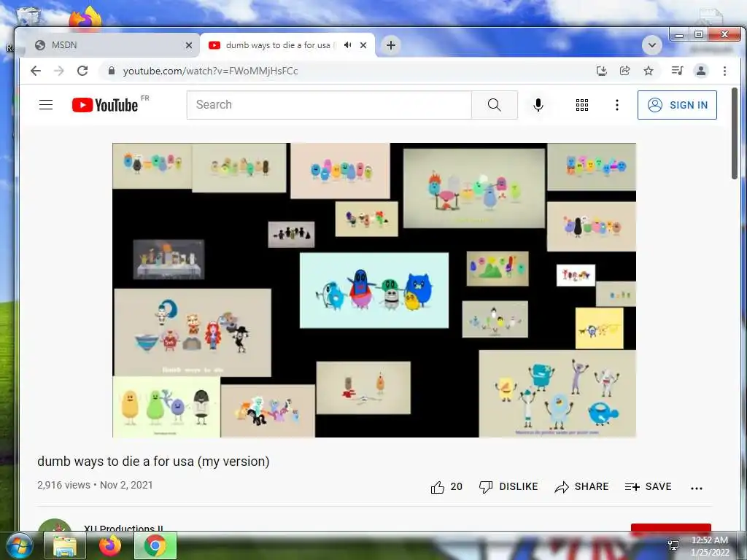Click the Chrome taskbar icon
Viewport: 747px width, 560px height.
(x=155, y=545)
